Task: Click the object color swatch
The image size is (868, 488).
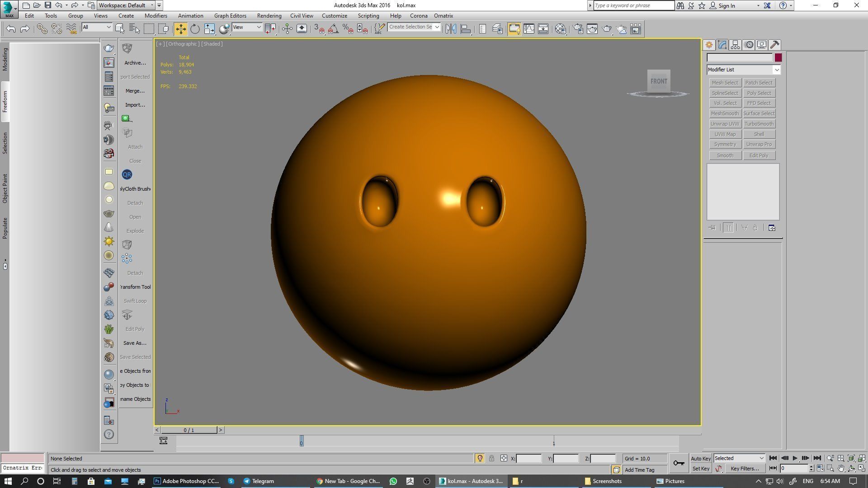Action: pos(778,58)
